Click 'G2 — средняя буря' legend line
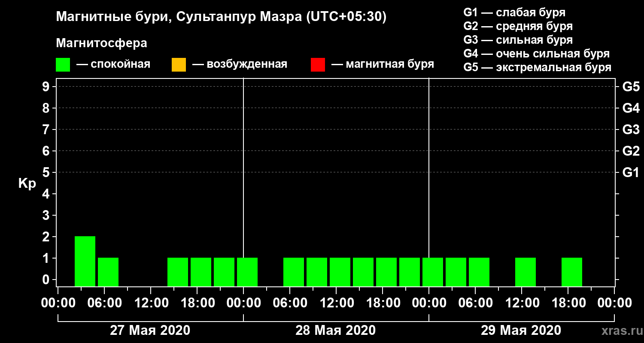644x343 pixels. pyautogui.click(x=518, y=26)
